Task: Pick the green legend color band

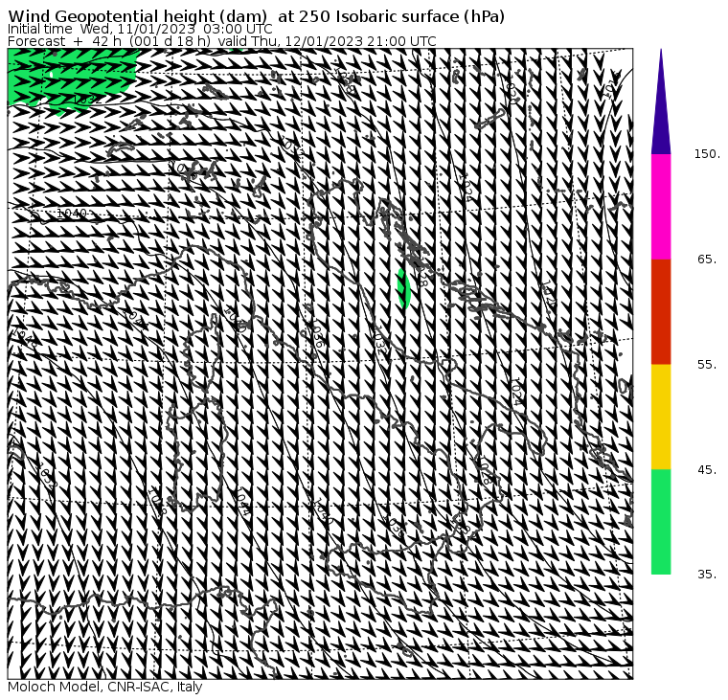Action: click(x=661, y=522)
